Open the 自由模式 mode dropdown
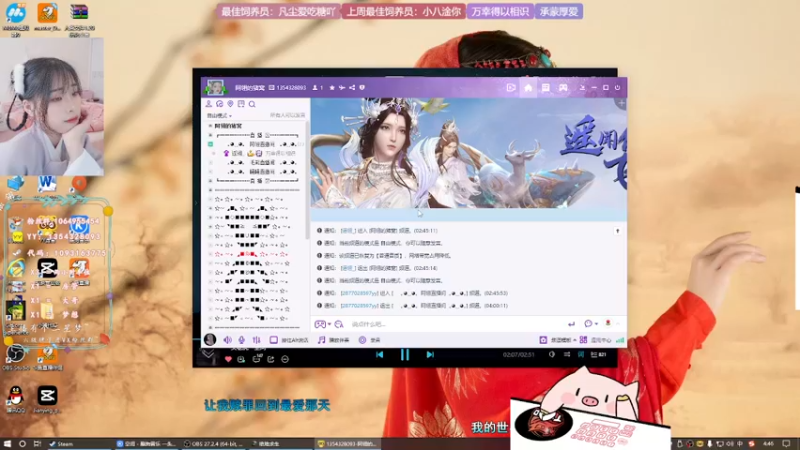The width and height of the screenshot is (800, 450). point(219,116)
